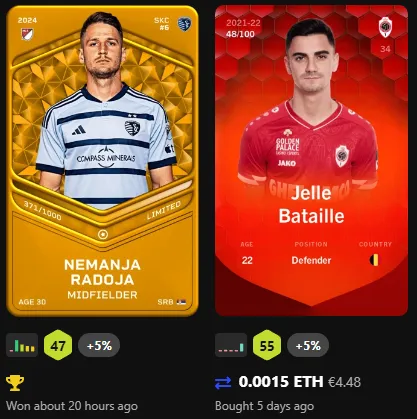Click the 0.0015 ETH price
Image resolution: width=417 pixels, height=419 pixels.
coord(281,382)
